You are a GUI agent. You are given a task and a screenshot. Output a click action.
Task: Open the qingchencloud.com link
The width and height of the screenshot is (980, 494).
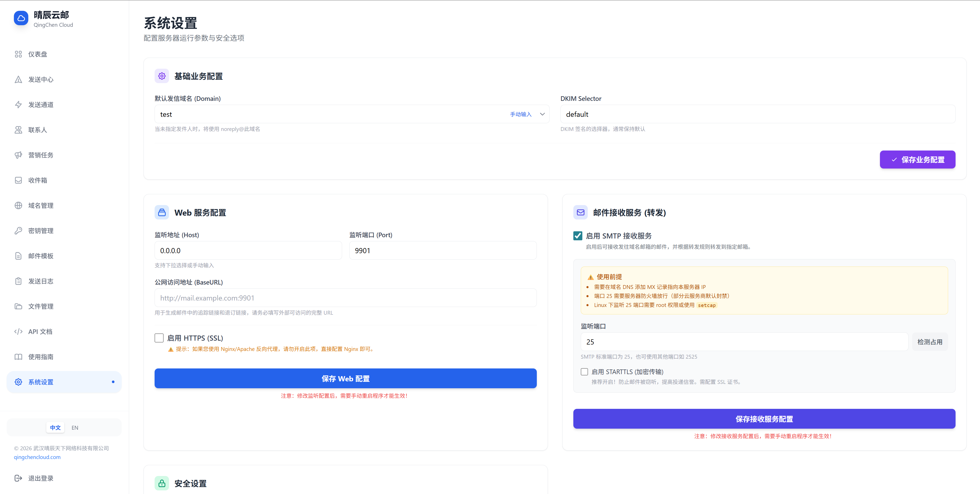[37, 457]
